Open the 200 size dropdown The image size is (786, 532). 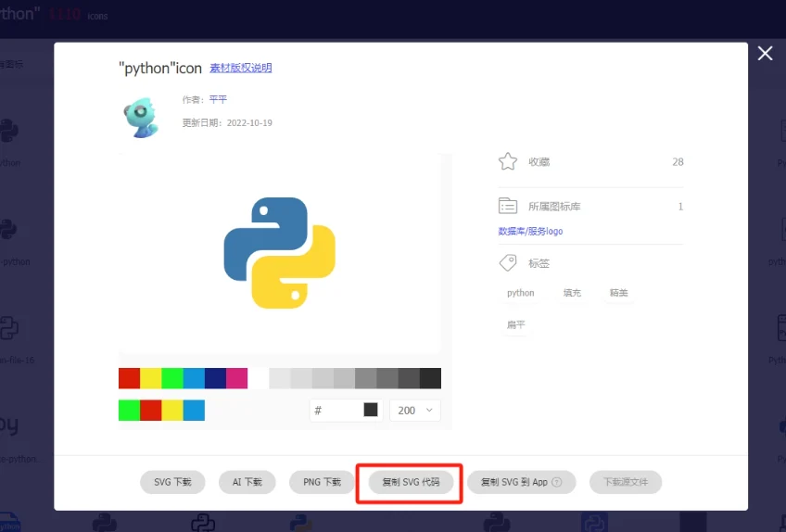[x=415, y=410]
